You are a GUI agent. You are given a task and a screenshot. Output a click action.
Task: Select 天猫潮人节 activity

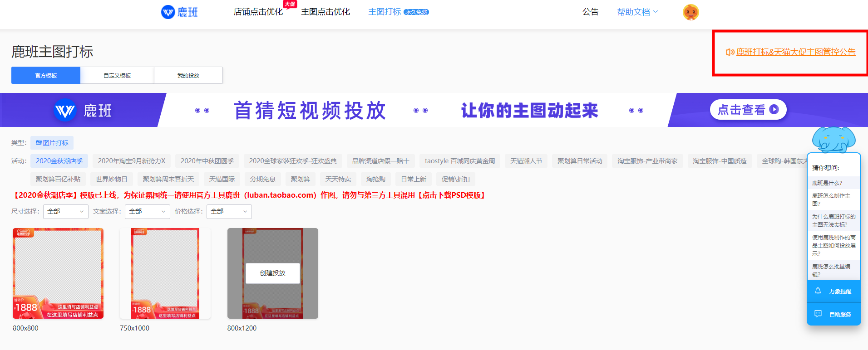[526, 161]
